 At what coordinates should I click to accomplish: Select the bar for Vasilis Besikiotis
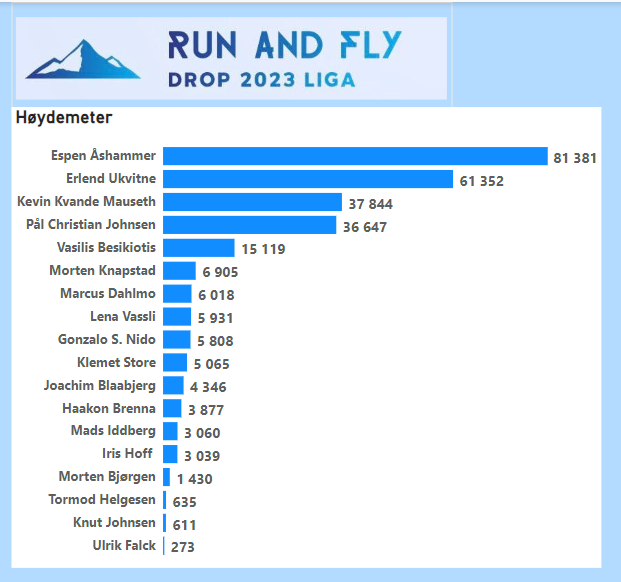pyautogui.click(x=198, y=248)
